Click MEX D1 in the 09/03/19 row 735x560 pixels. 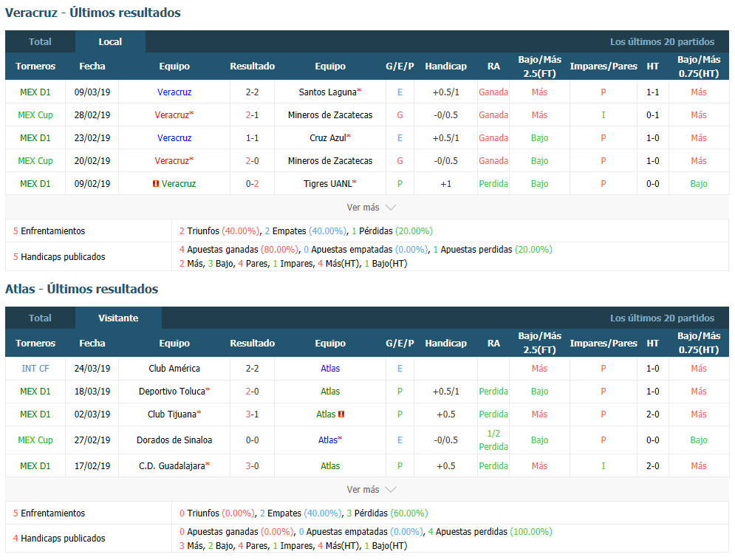pyautogui.click(x=35, y=92)
